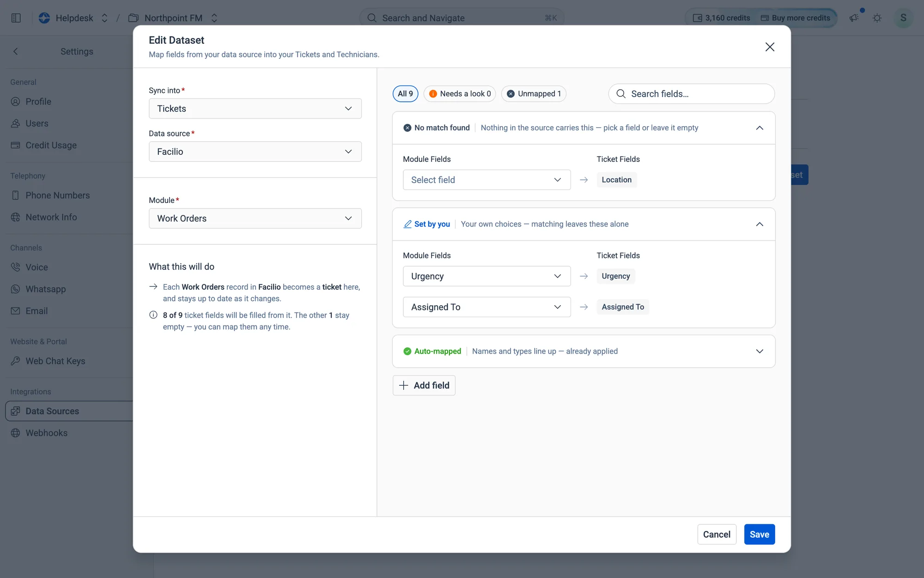Toggle the light/dark theme sun icon
Screen dimensions: 924x578
tap(877, 18)
